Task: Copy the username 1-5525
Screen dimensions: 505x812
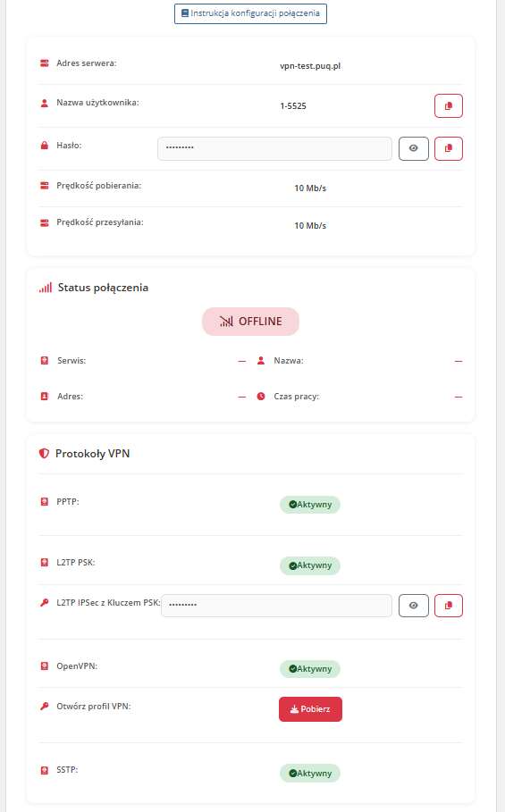Action: pyautogui.click(x=448, y=105)
